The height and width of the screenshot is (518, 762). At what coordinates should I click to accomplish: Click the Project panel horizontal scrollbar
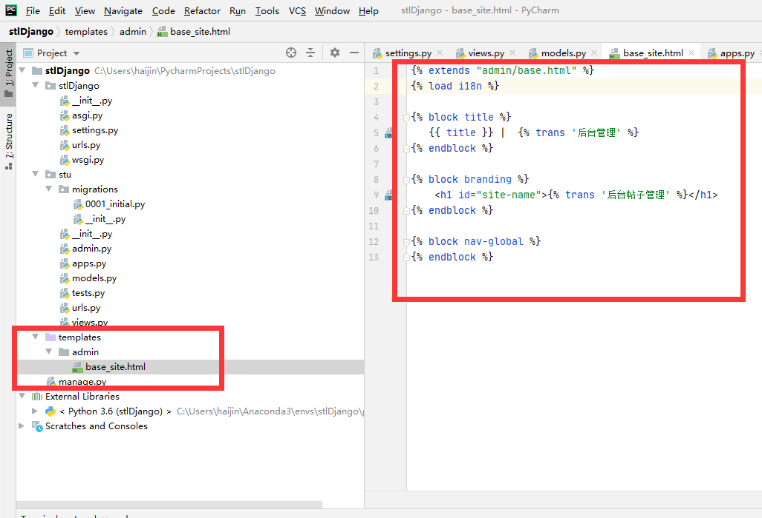[169, 504]
